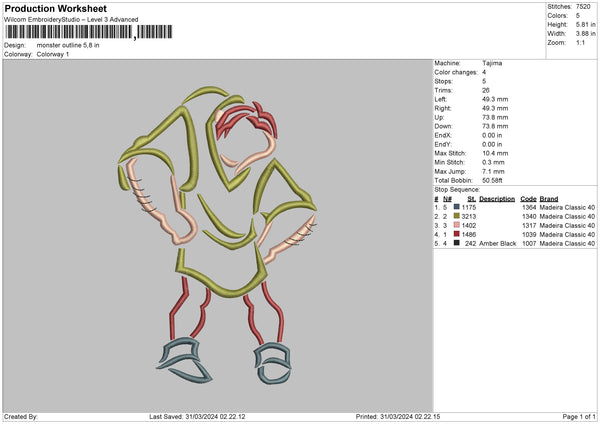
Task: Click the Production Worksheet title
Action: tap(55, 8)
